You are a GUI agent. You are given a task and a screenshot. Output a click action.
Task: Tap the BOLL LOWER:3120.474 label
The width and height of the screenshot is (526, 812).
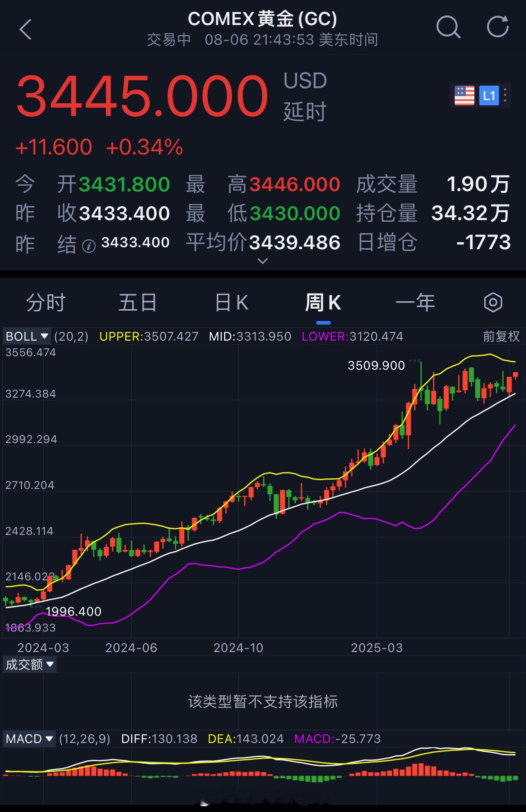click(x=352, y=337)
